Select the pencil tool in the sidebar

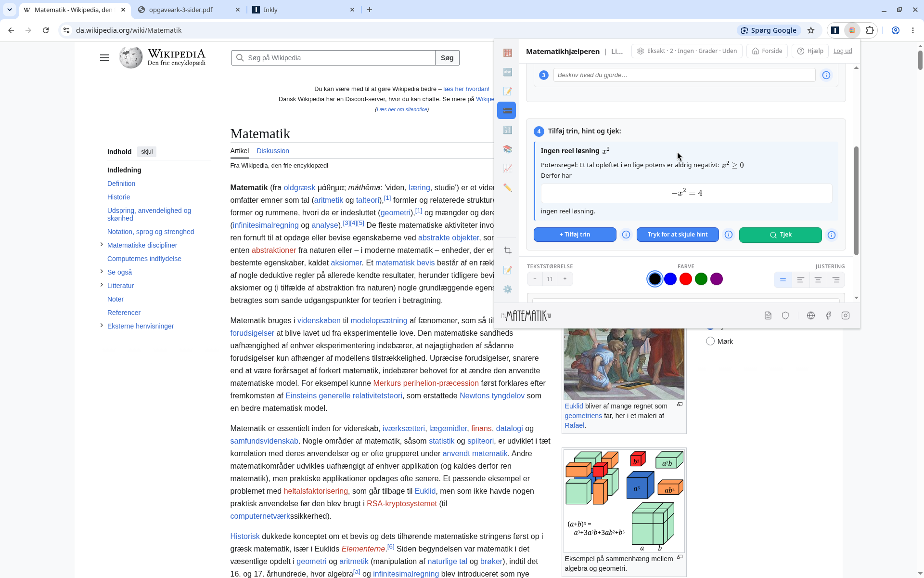pyautogui.click(x=507, y=188)
